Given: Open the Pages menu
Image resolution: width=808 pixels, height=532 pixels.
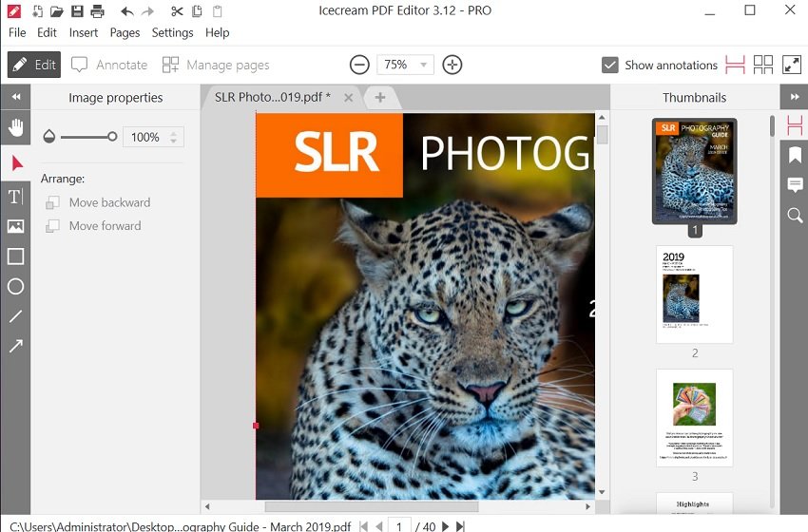Looking at the screenshot, I should (x=125, y=32).
